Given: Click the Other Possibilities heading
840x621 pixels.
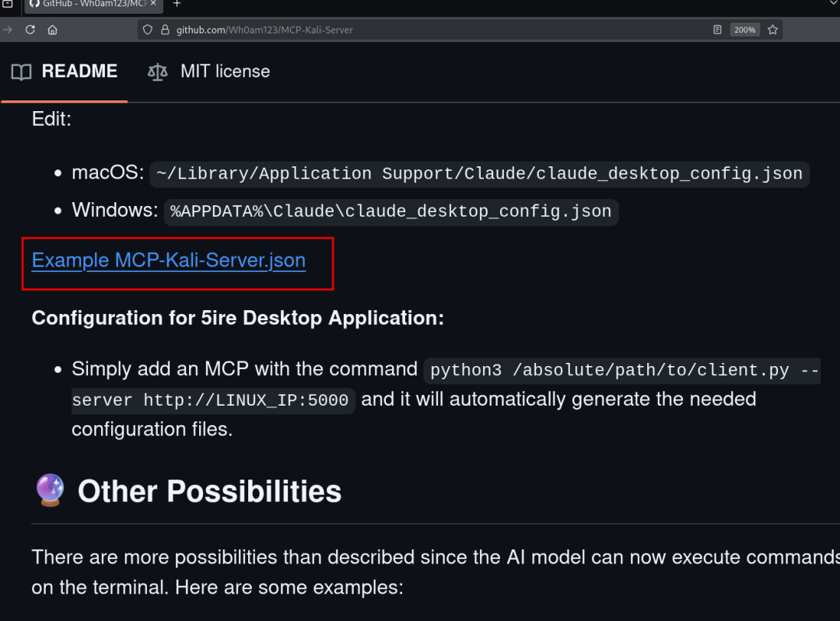Looking at the screenshot, I should 209,491.
